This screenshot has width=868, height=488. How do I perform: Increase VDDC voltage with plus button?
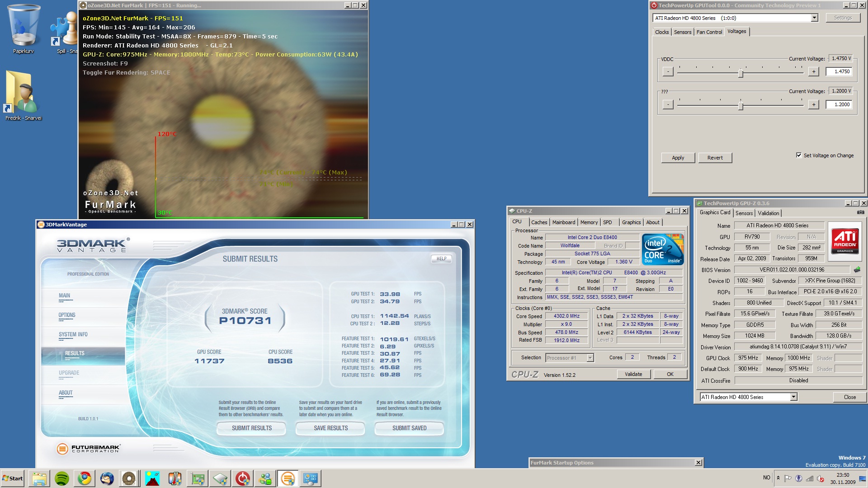coord(813,71)
